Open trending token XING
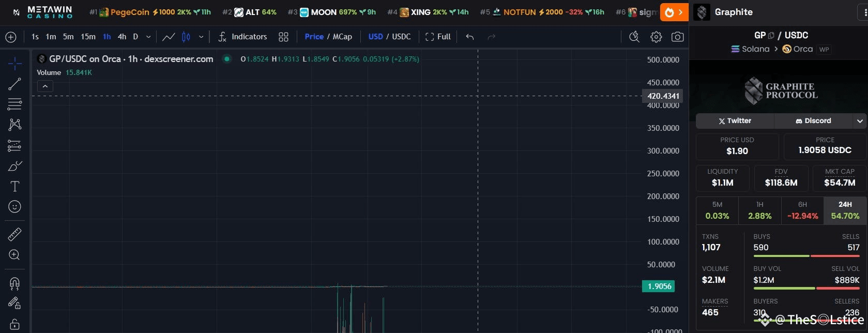 (428, 12)
